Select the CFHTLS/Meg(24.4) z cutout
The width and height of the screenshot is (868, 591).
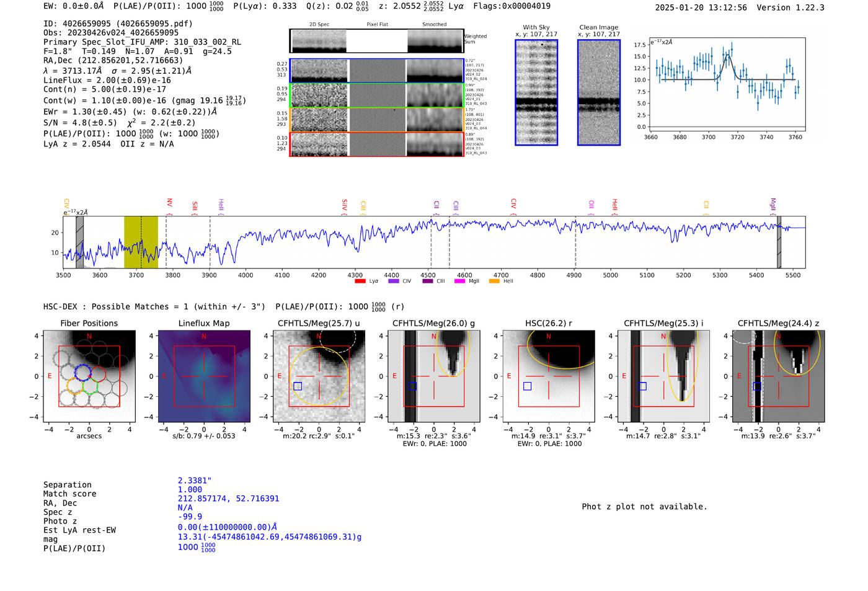(778, 376)
